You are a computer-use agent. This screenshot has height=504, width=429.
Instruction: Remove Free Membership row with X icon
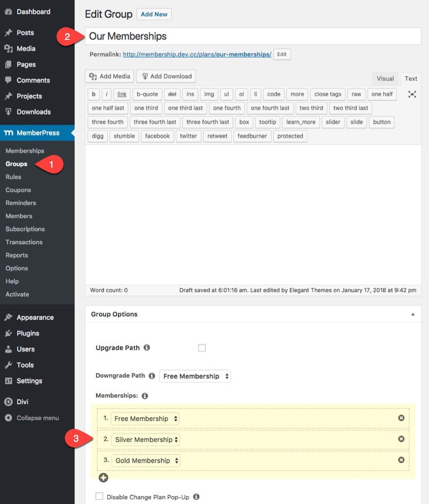point(401,418)
